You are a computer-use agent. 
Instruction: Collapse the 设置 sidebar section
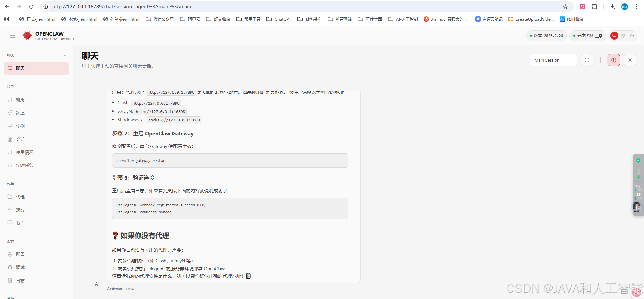click(37, 241)
